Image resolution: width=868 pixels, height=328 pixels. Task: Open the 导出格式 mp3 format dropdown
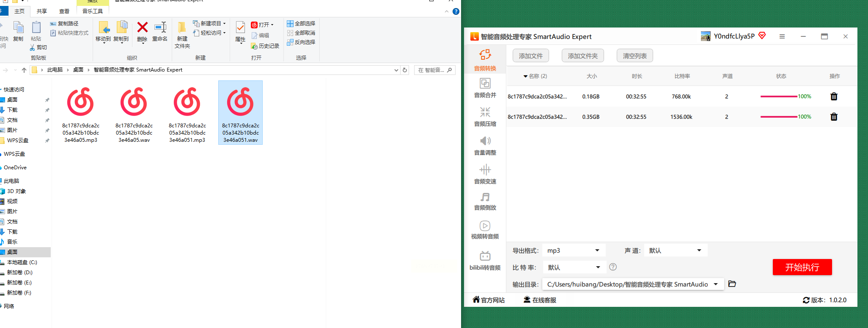coord(574,251)
